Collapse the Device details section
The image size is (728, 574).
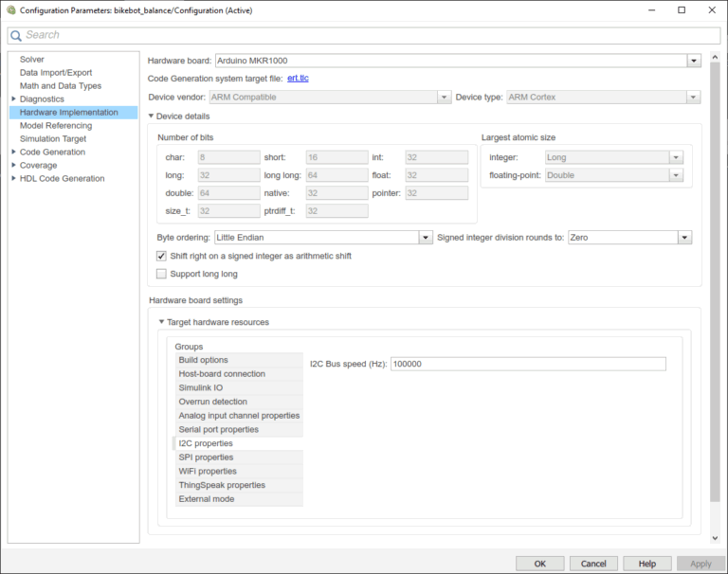coord(150,116)
